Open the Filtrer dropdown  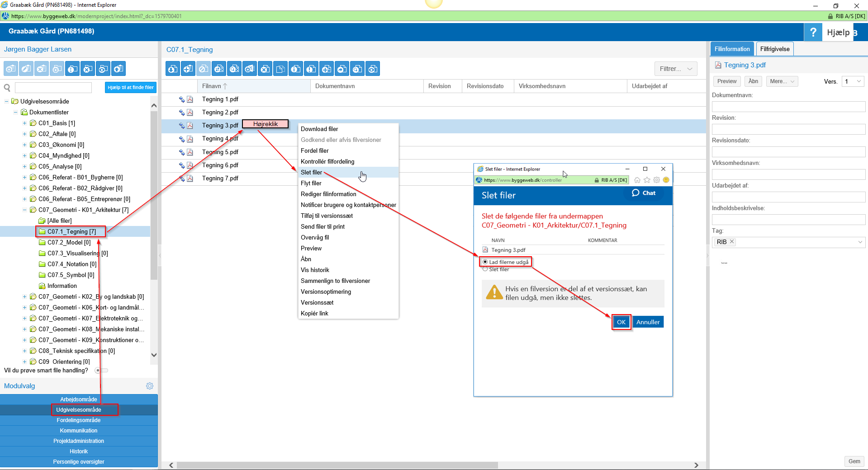675,69
